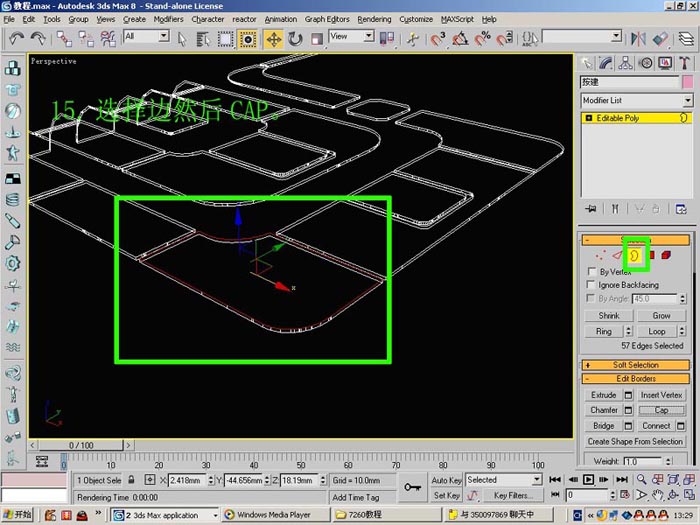This screenshot has height=525, width=700.
Task: Toggle the Percent Snap icon
Action: pyautogui.click(x=483, y=39)
